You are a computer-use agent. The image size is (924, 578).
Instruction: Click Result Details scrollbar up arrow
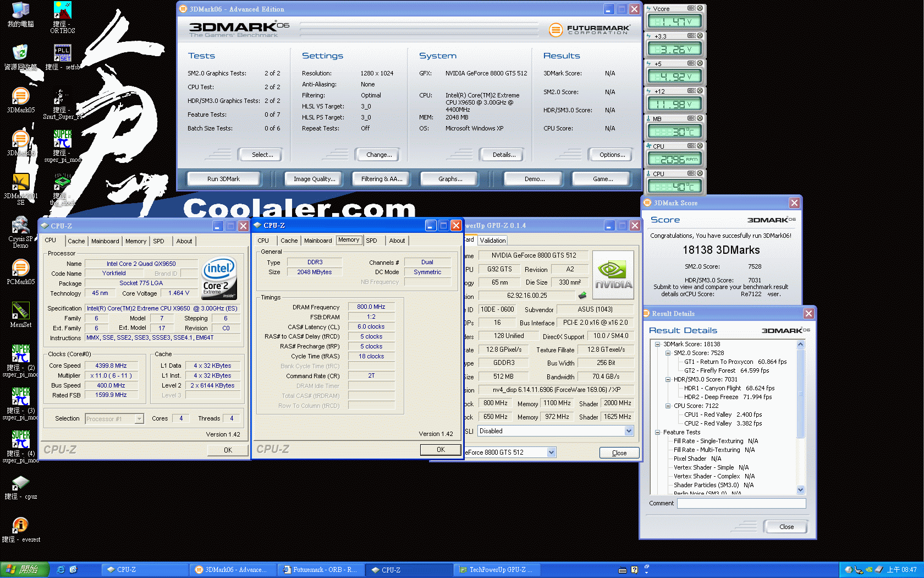800,344
